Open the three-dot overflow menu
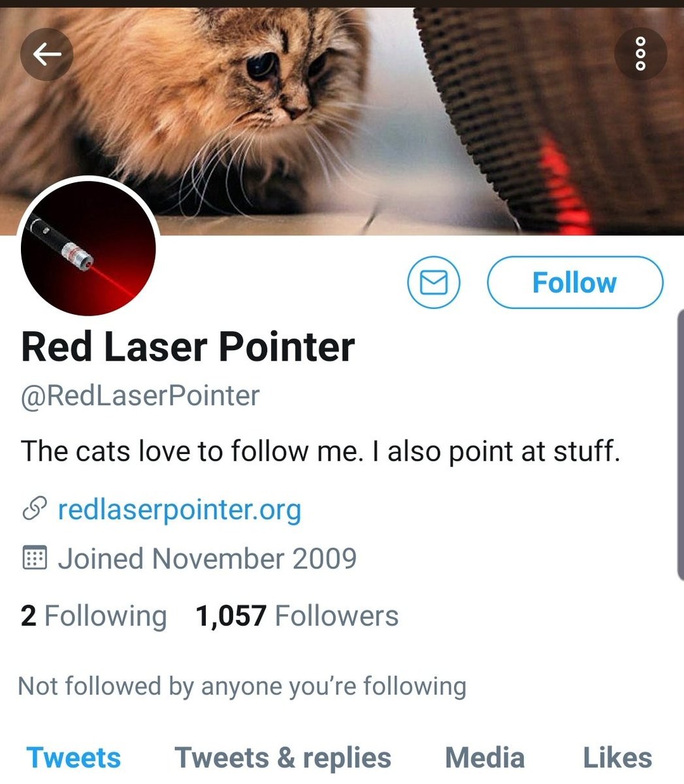The image size is (684, 784). pos(640,55)
